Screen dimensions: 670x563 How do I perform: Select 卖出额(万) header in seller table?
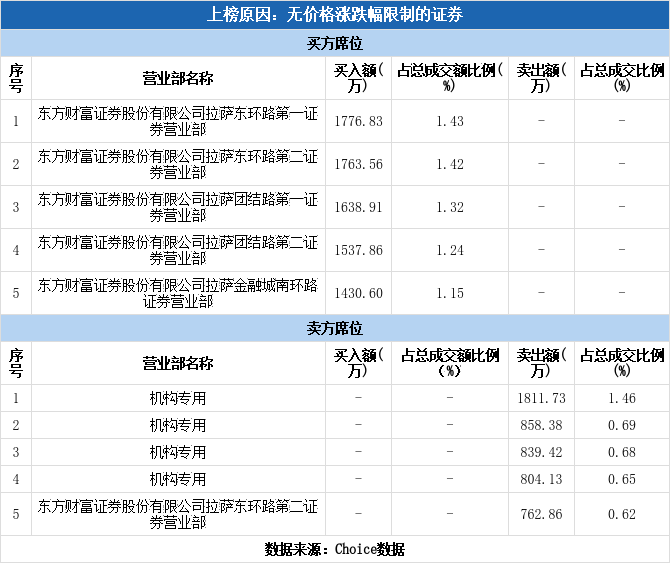point(541,363)
